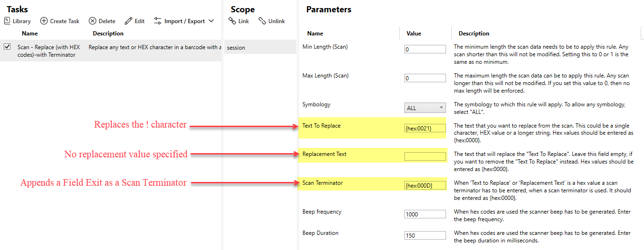Edit the Text To Replace field

(x=425, y=128)
